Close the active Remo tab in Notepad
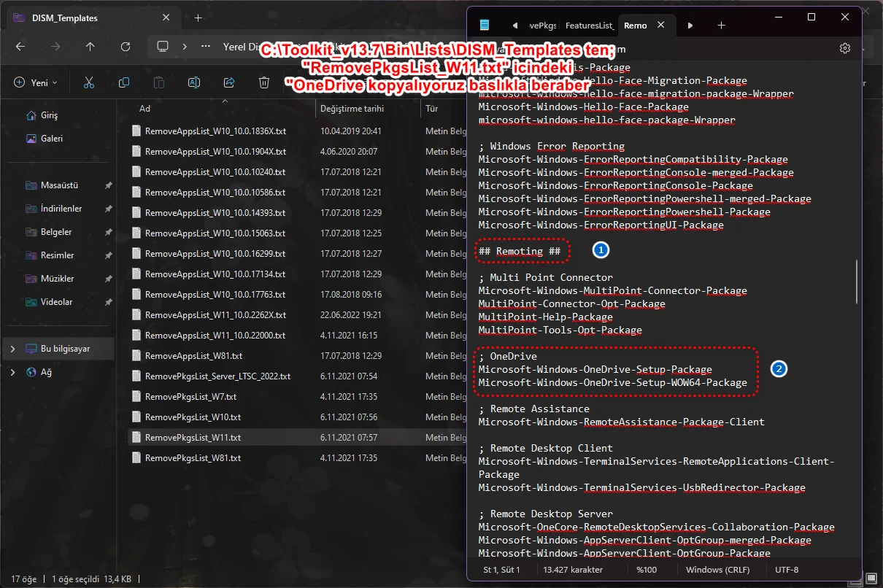Image resolution: width=883 pixels, height=588 pixels. [x=661, y=25]
